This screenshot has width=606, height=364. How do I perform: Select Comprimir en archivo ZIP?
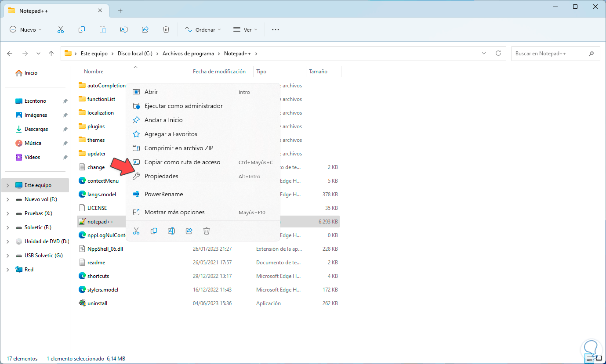(203, 148)
